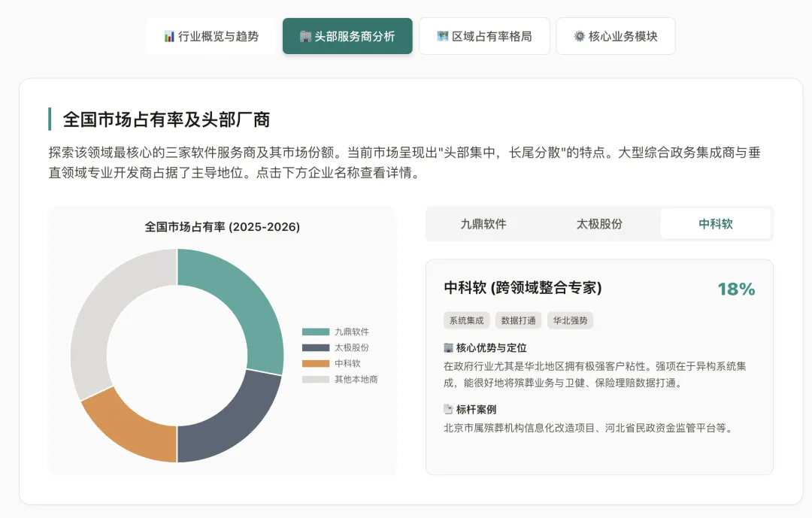Click the map icon on 区域占有率格局
Screen dimensions: 812x518
pyautogui.click(x=442, y=36)
